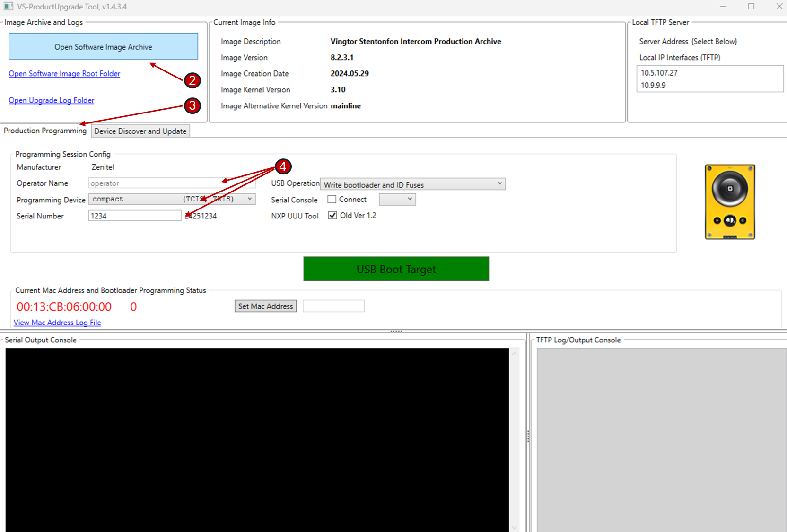Select the 10.5.107.27 local IP interface

tap(659, 73)
